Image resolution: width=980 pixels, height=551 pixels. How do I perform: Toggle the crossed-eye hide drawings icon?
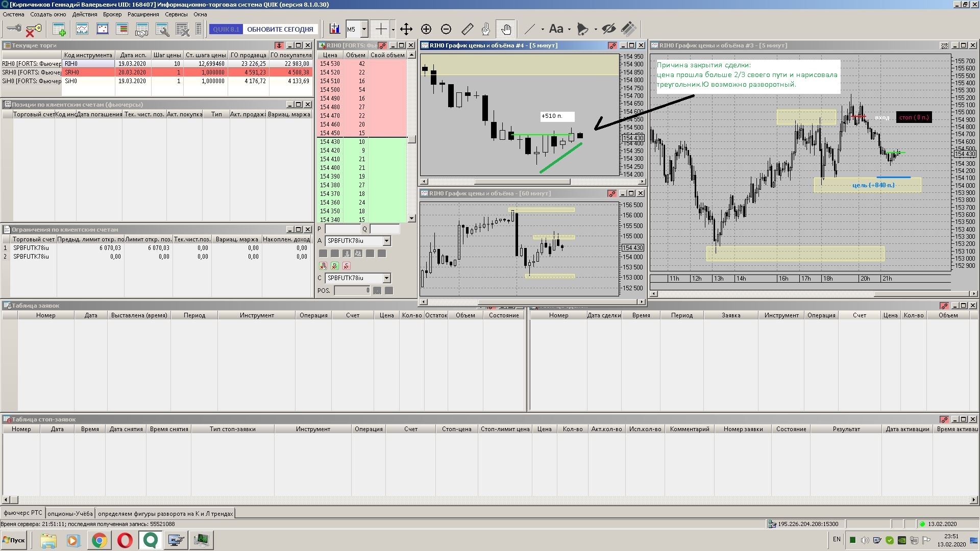[608, 29]
